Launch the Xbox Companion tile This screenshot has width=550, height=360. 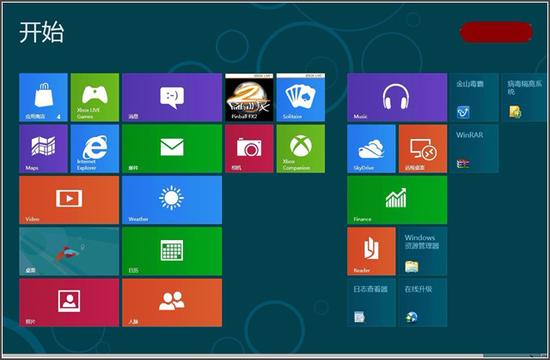click(x=301, y=149)
